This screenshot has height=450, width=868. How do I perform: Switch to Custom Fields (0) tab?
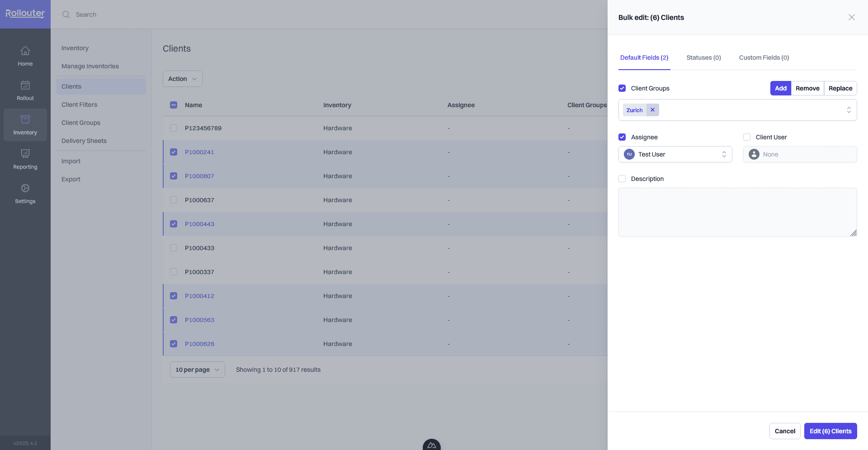[x=764, y=57]
